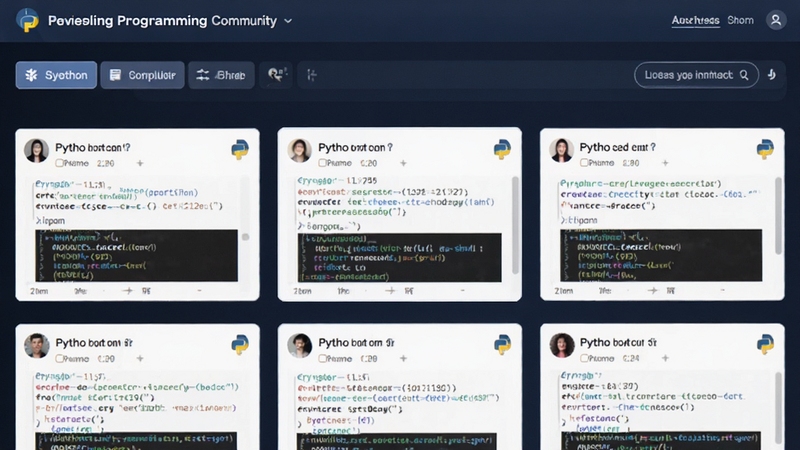The height and width of the screenshot is (450, 800).
Task: Open the Pytho ced cmt ? post title
Action: click(617, 147)
